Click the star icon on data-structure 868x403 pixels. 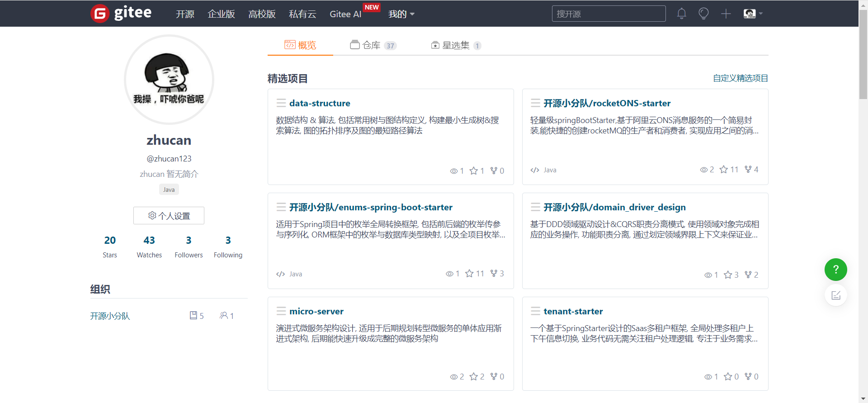[x=473, y=171]
